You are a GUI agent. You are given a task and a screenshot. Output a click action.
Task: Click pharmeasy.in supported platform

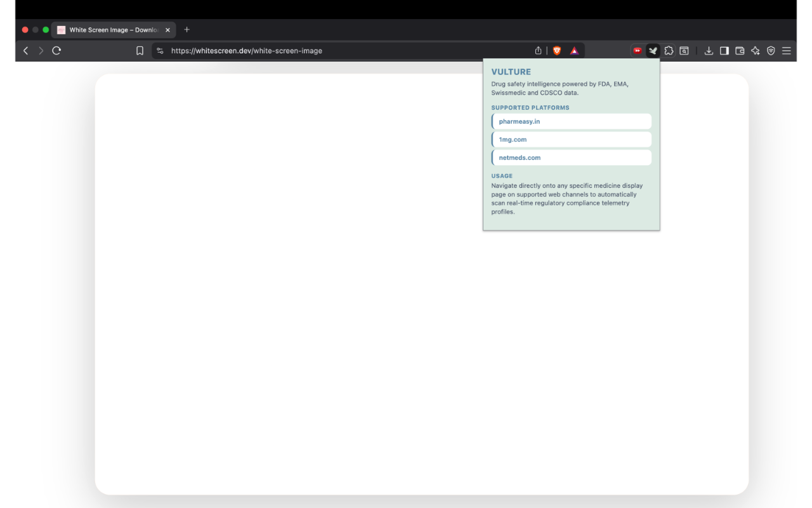pos(572,121)
